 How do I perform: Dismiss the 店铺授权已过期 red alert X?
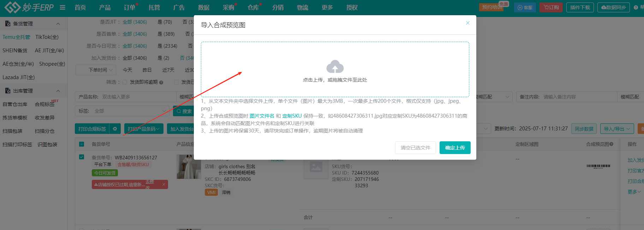[164, 184]
